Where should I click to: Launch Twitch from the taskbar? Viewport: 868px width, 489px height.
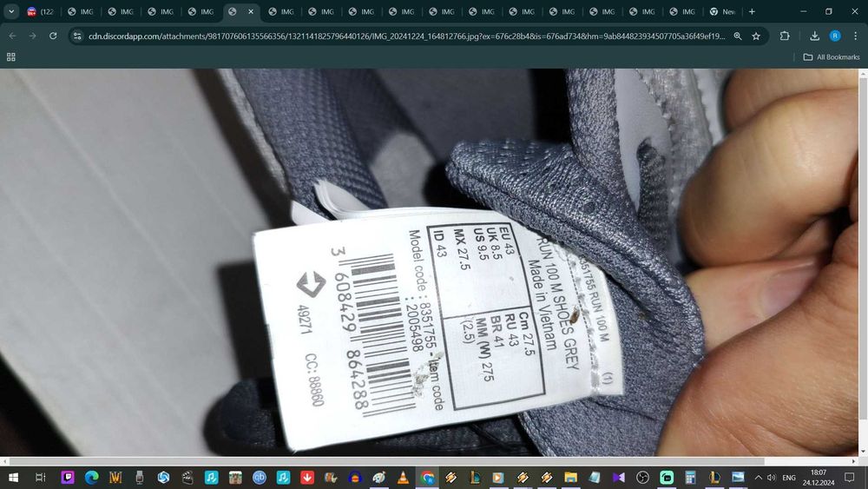point(68,478)
